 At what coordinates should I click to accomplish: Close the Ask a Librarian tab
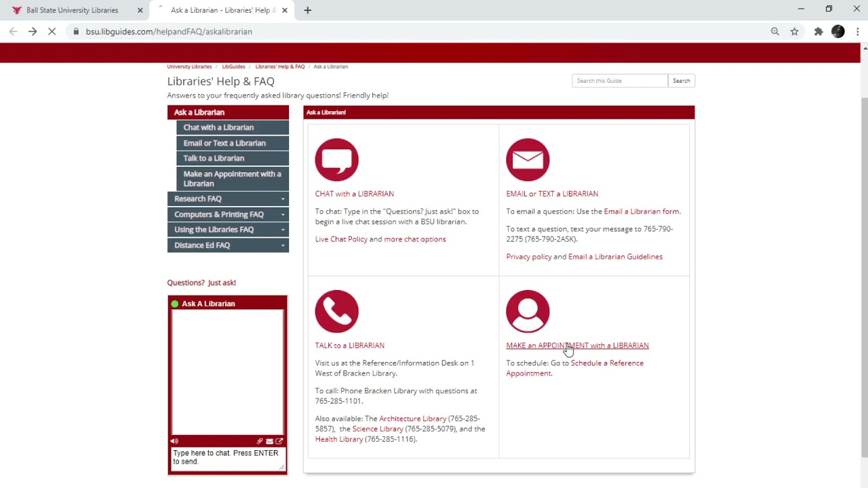285,10
